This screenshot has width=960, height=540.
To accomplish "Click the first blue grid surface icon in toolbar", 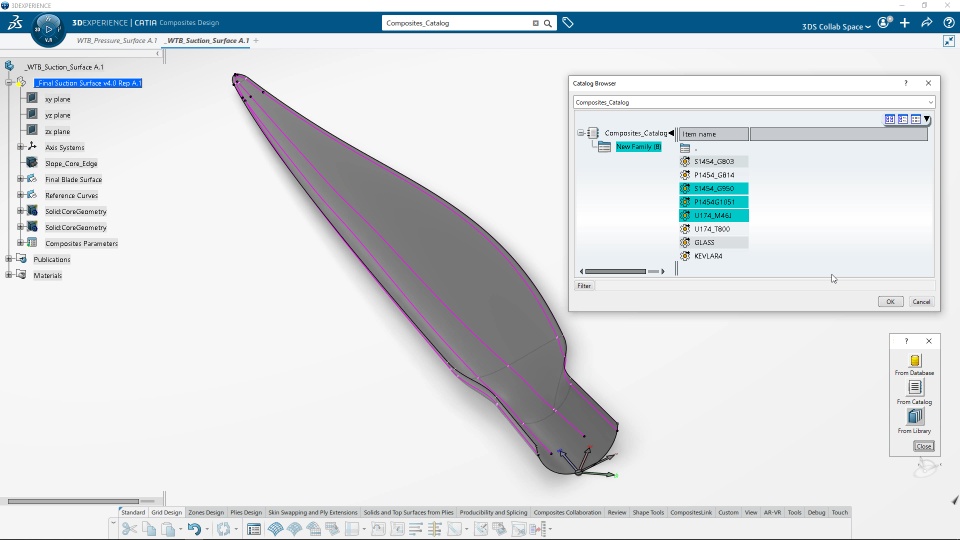I will pyautogui.click(x=276, y=529).
